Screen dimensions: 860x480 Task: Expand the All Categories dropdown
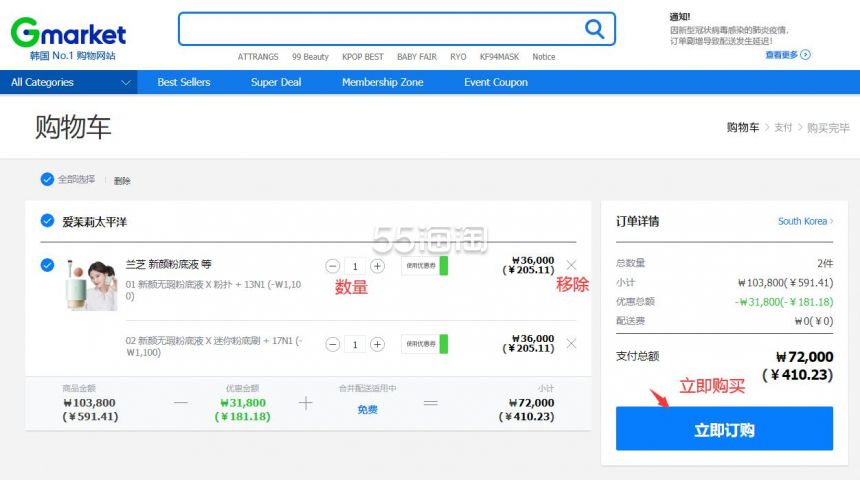(x=69, y=82)
